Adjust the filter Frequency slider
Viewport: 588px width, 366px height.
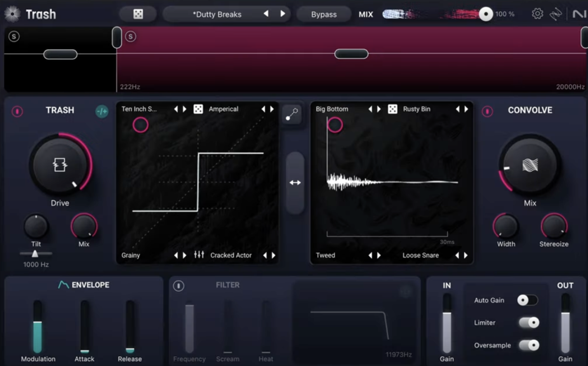coord(189,327)
